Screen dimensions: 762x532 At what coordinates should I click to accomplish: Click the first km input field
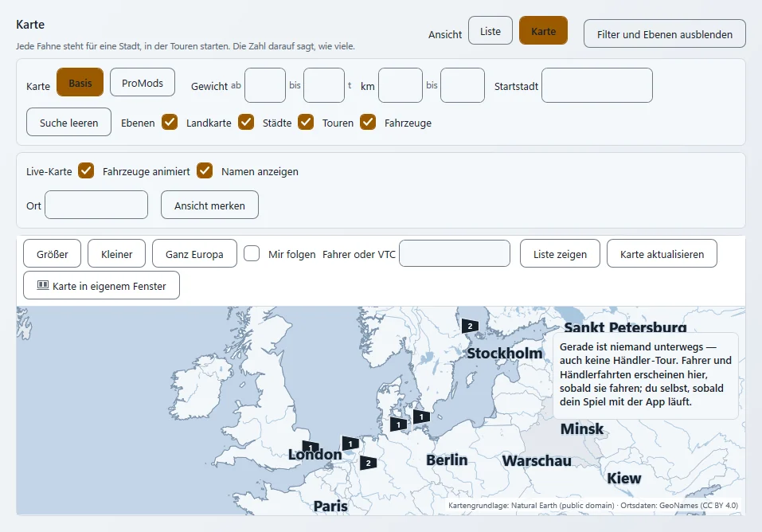(x=401, y=85)
